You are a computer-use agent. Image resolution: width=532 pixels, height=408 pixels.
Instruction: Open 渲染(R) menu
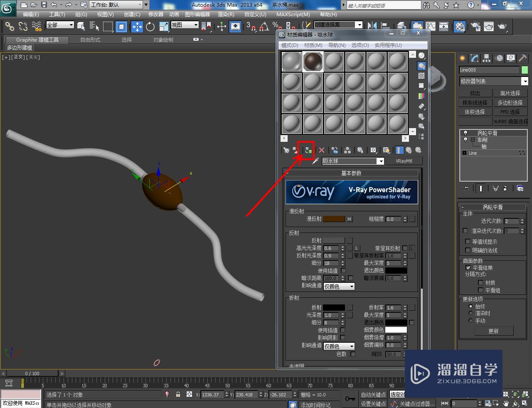pos(226,14)
